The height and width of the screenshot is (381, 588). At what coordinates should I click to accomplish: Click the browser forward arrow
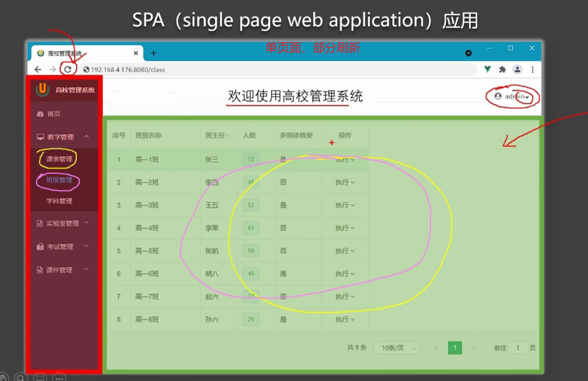pyautogui.click(x=53, y=70)
